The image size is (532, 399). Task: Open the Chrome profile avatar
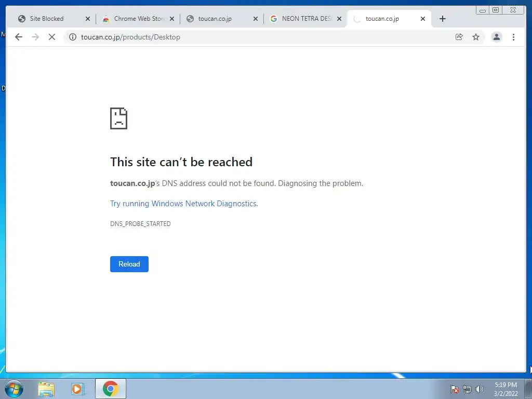496,37
